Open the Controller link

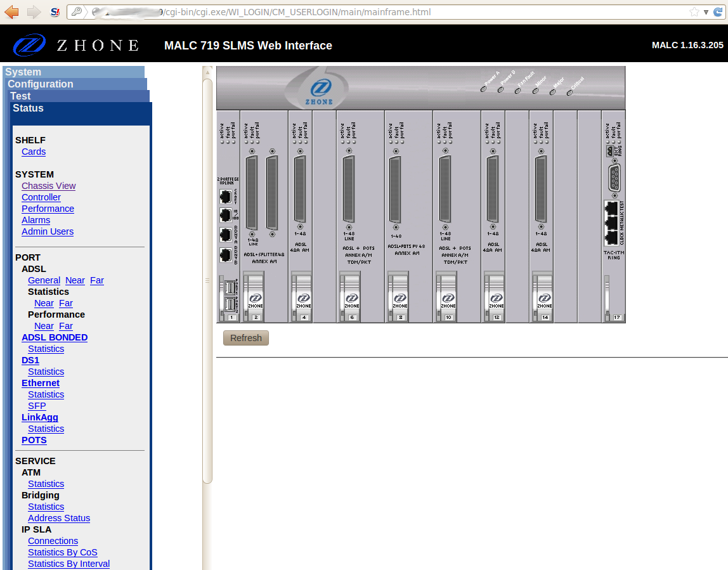point(41,197)
